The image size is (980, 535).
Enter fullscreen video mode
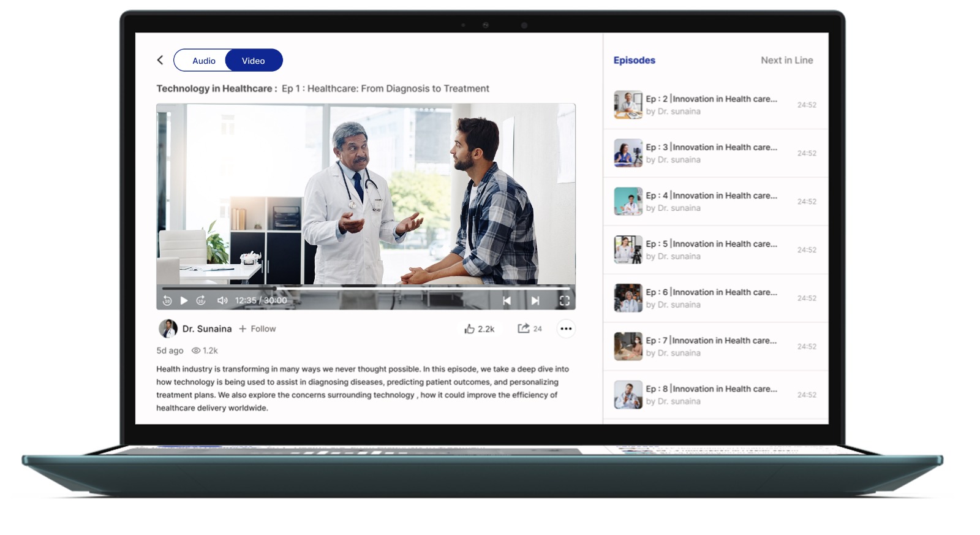(565, 300)
